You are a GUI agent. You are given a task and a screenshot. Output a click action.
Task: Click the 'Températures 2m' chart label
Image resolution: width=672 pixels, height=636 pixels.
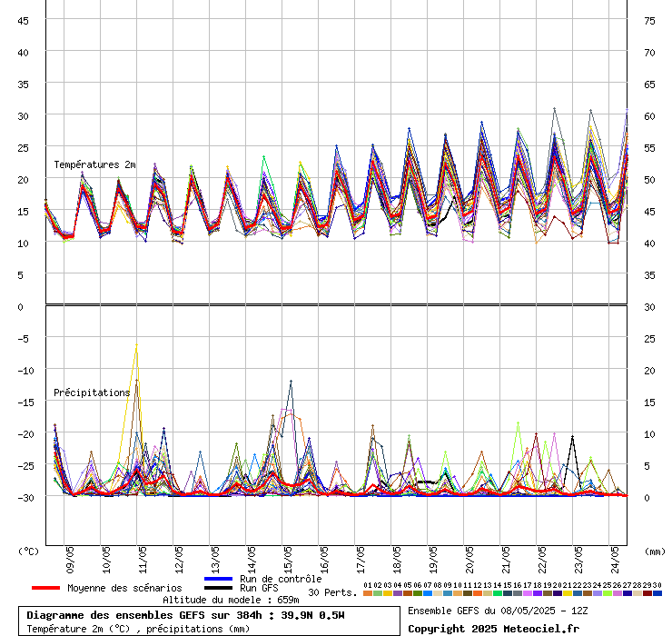point(94,164)
